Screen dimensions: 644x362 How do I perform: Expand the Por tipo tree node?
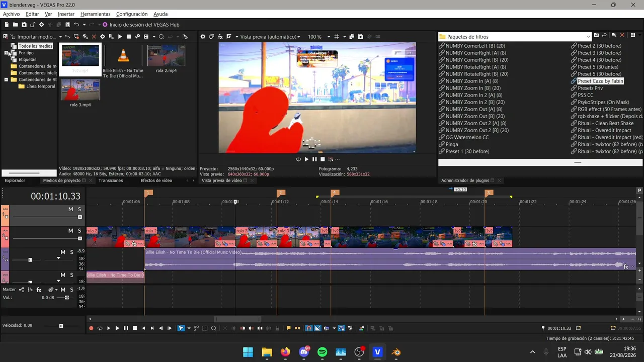coord(7,53)
